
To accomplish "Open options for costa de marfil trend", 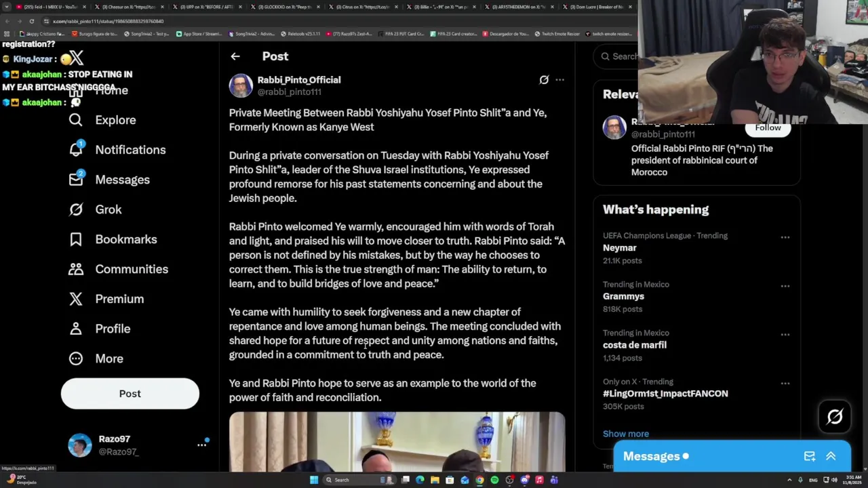I will [785, 335].
